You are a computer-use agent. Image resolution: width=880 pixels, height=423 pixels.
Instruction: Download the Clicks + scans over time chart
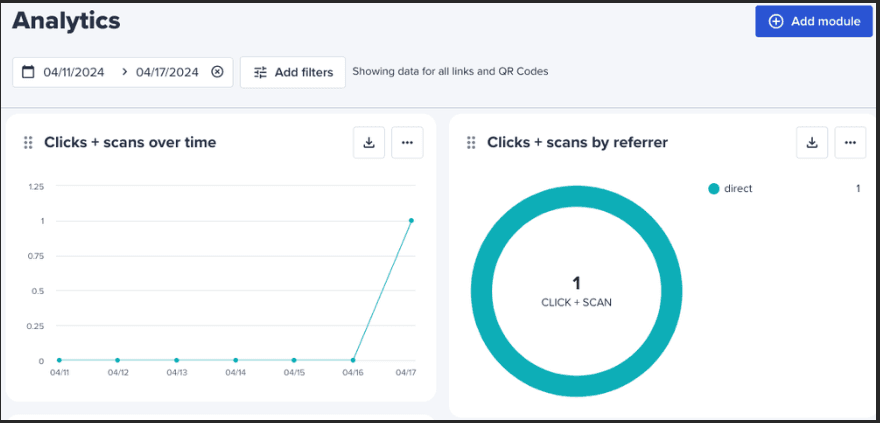369,142
